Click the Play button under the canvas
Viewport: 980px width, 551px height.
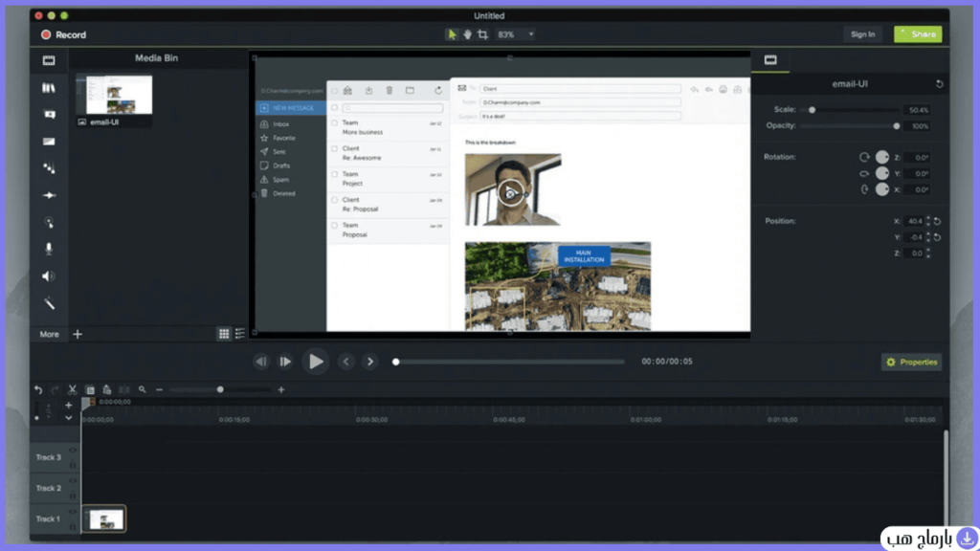point(316,362)
